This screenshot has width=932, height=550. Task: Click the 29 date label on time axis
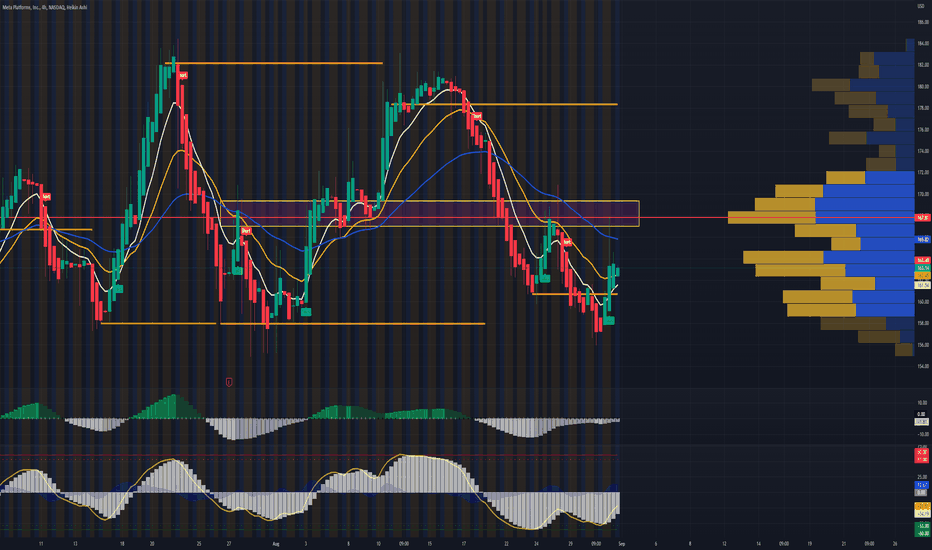(x=570, y=543)
